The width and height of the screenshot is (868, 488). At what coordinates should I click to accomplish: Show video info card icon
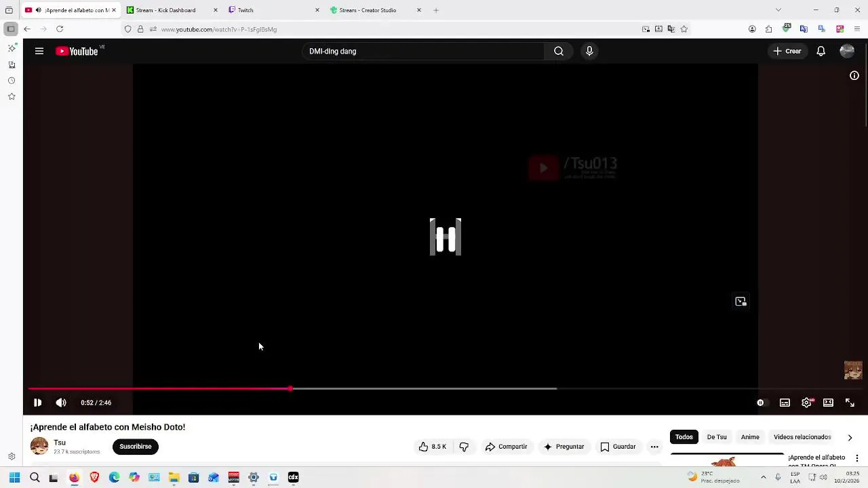854,75
